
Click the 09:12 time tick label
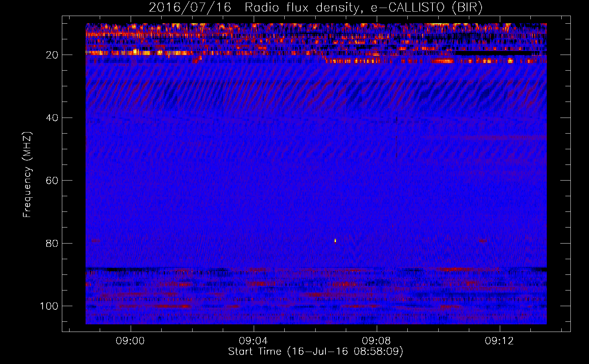499,341
